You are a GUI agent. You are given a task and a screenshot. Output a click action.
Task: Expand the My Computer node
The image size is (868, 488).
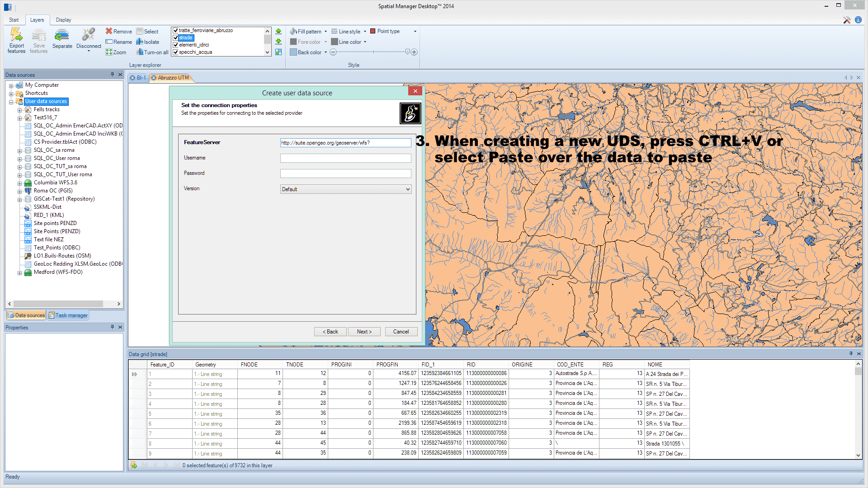pos(11,85)
